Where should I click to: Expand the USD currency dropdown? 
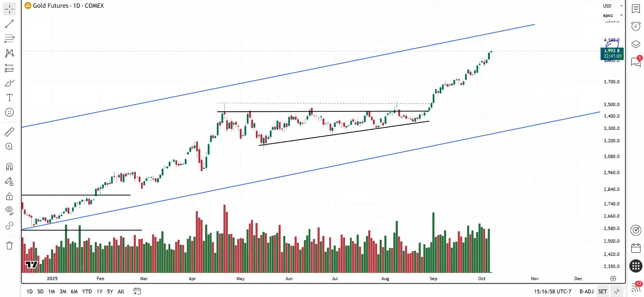point(613,6)
